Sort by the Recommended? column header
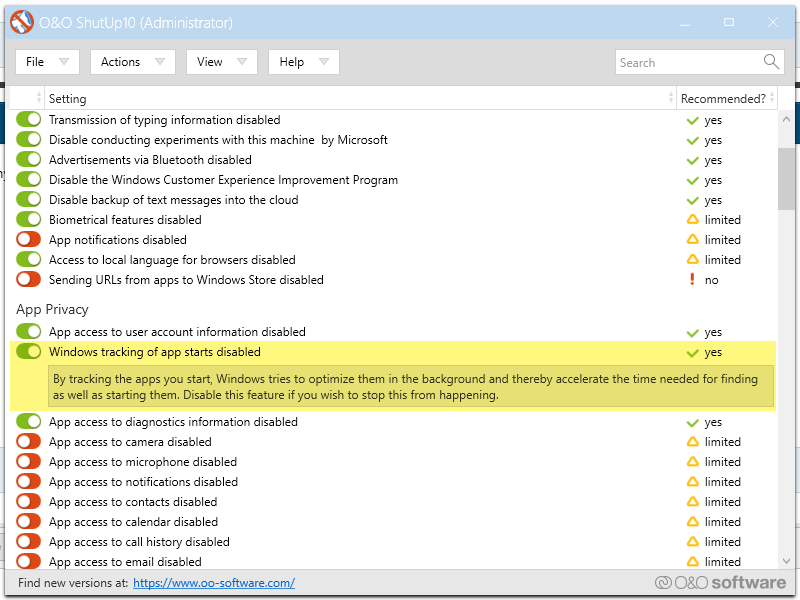 click(728, 98)
